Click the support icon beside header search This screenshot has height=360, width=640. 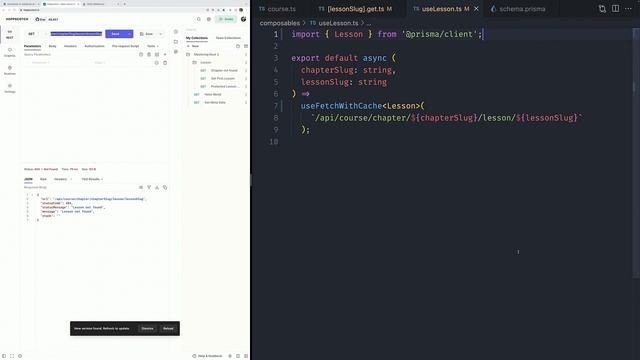click(209, 19)
